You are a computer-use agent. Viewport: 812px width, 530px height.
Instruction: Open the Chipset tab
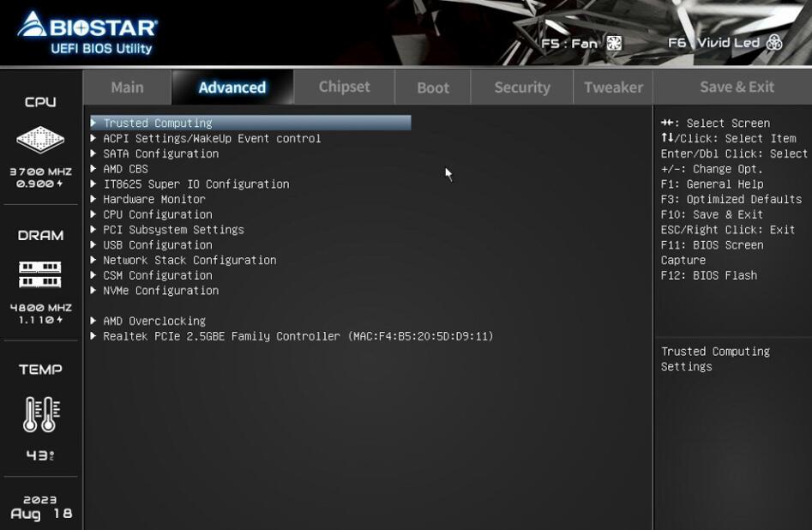pos(345,87)
